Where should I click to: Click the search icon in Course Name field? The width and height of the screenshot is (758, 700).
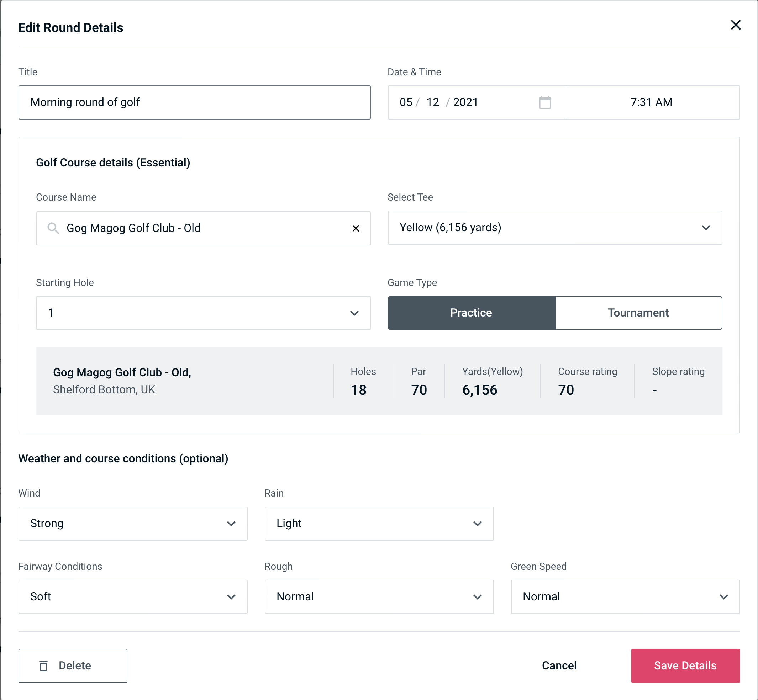(x=52, y=228)
